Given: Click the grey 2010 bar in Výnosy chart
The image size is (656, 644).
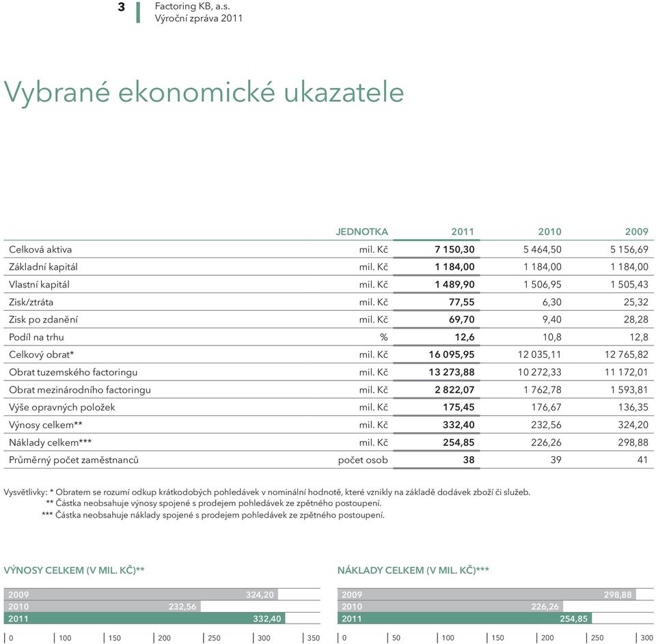Looking at the screenshot, I should tap(102, 606).
